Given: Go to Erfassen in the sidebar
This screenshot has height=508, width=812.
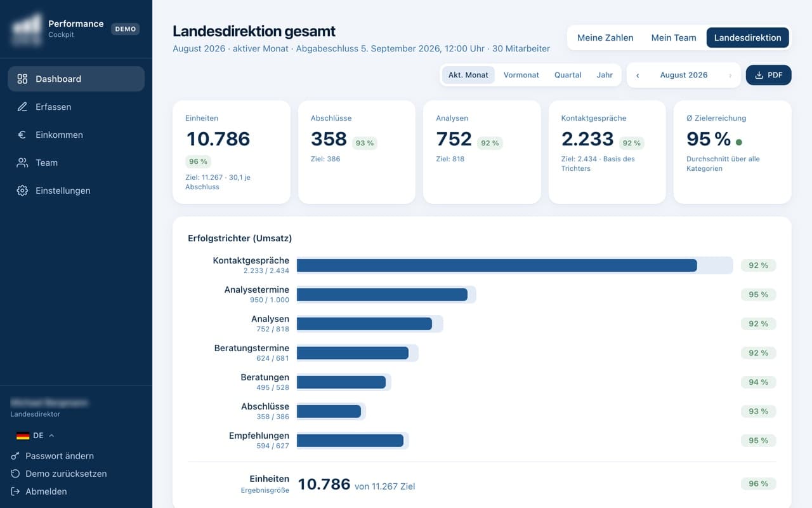Looking at the screenshot, I should click(76, 107).
